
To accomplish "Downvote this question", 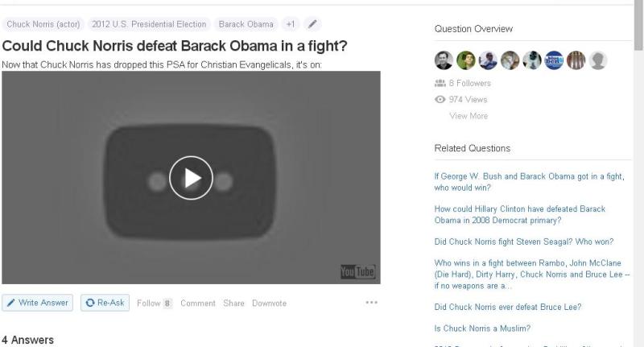I will (x=270, y=303).
